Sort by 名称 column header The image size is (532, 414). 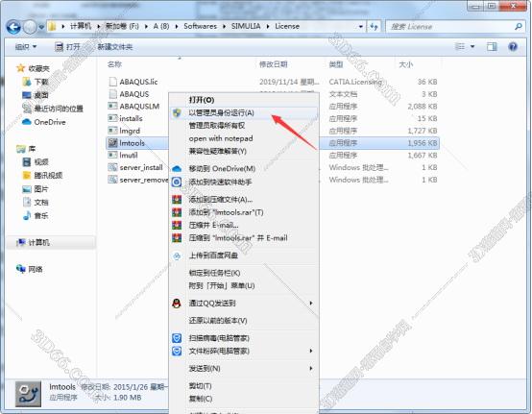[114, 64]
